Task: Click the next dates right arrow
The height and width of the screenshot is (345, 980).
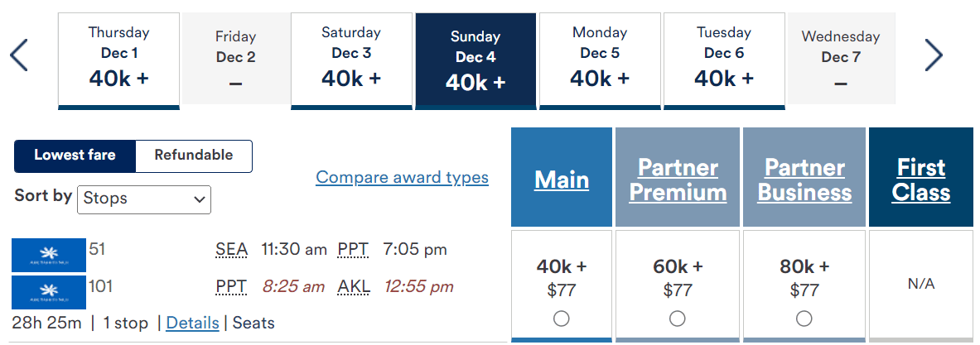Action: coord(934,55)
